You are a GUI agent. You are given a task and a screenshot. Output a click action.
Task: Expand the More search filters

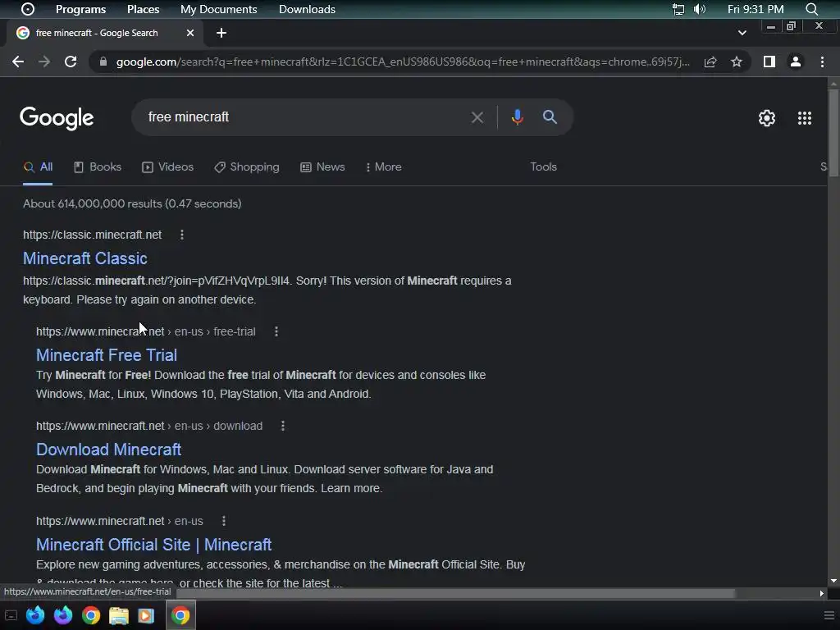pyautogui.click(x=384, y=167)
